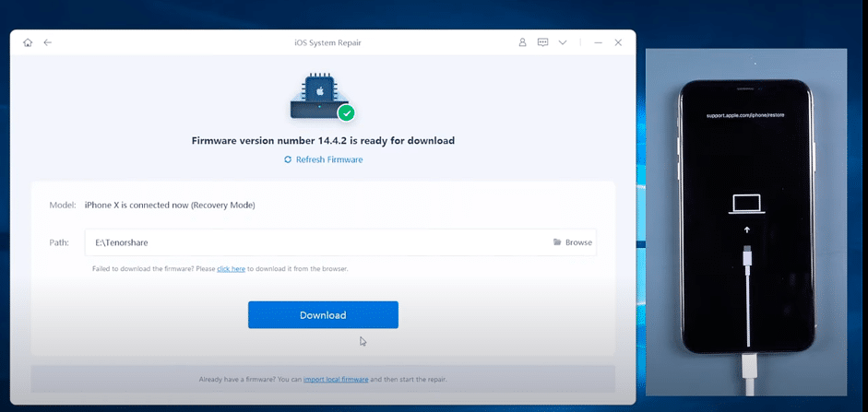Click the circular refresh arrows icon

[288, 159]
